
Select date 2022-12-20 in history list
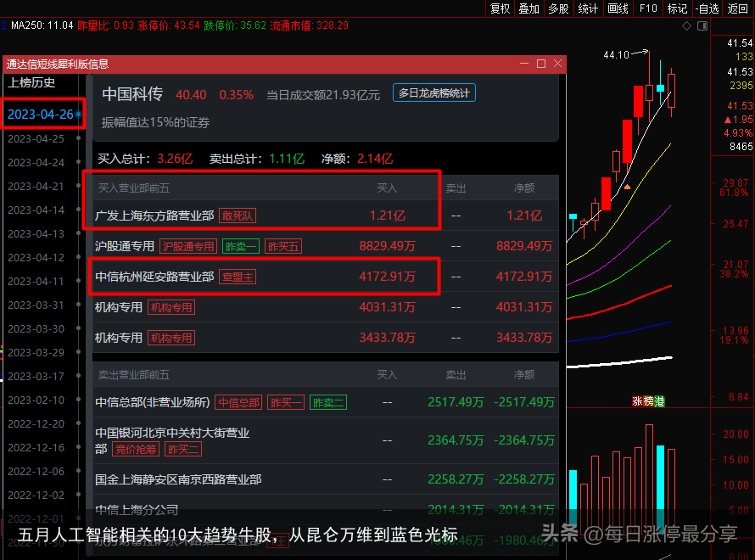coord(36,423)
